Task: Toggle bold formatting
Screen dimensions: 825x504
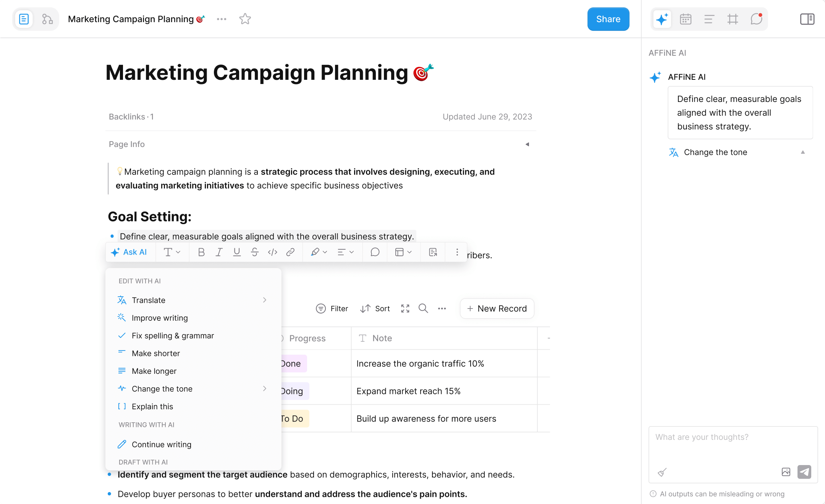Action: (201, 252)
